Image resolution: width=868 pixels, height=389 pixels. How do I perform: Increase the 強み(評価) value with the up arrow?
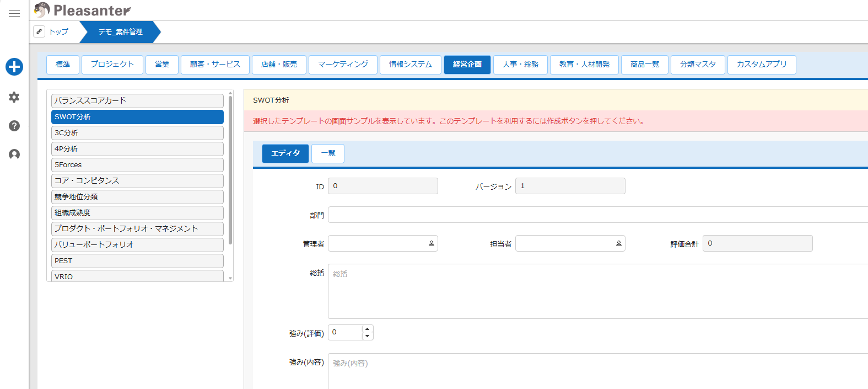(x=368, y=329)
